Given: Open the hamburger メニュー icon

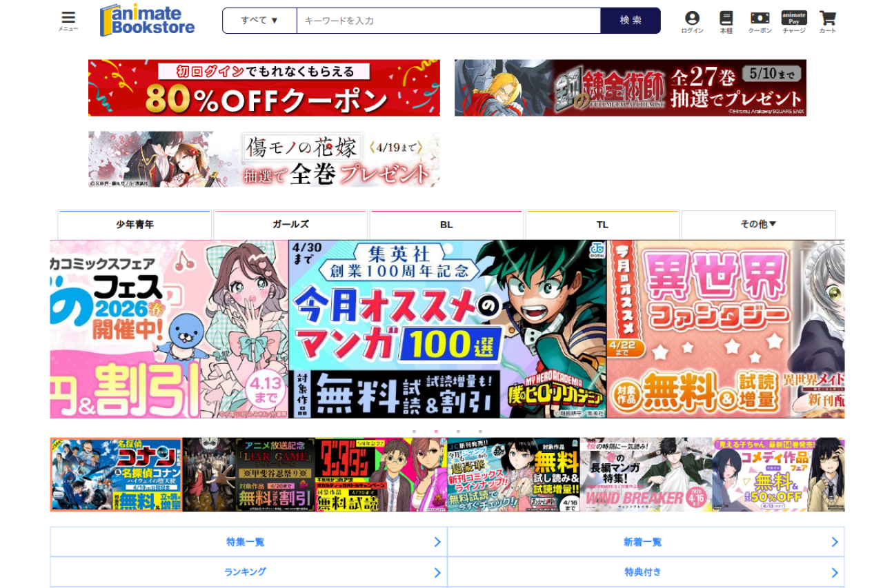Looking at the screenshot, I should (x=68, y=21).
